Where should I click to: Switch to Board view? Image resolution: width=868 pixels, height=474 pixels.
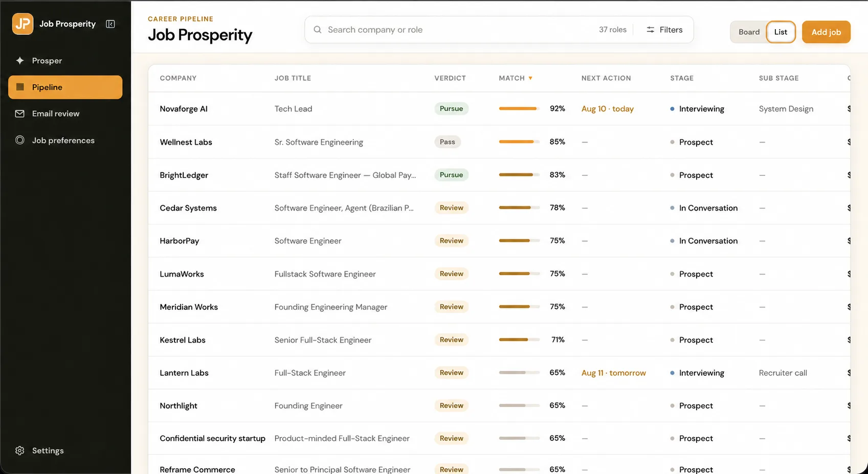(749, 32)
